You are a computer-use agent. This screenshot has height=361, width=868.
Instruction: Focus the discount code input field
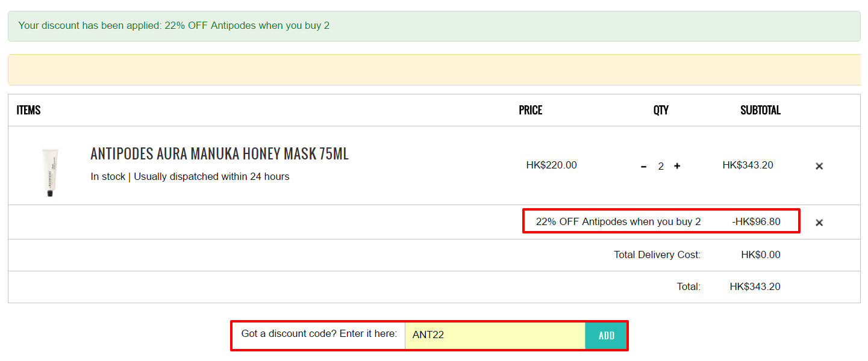(x=494, y=335)
